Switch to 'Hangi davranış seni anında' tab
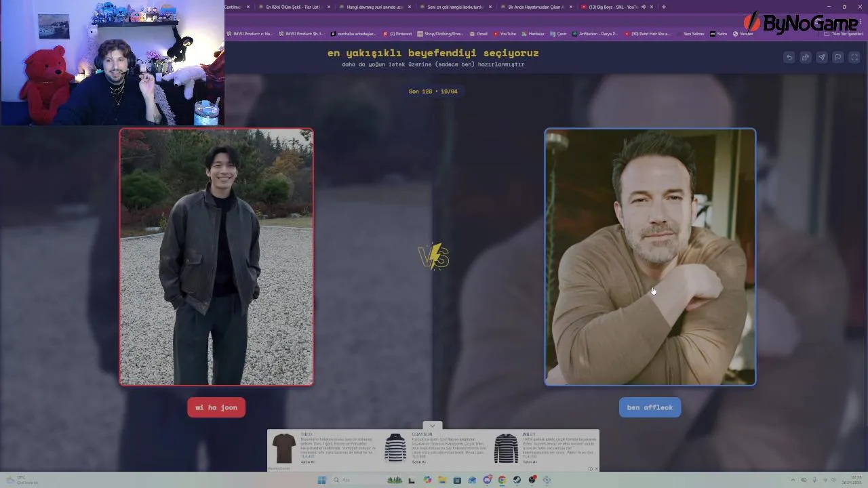This screenshot has width=868, height=488. [374, 7]
